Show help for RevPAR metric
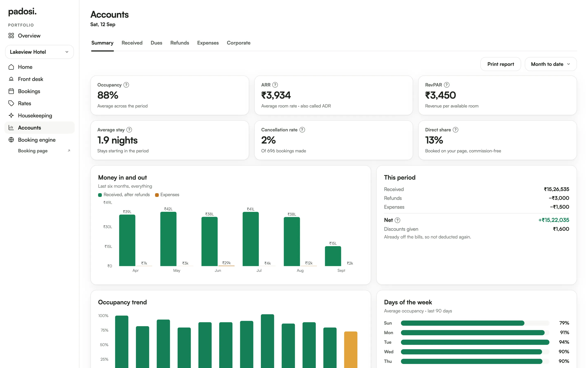This screenshot has width=588, height=368. [446, 85]
